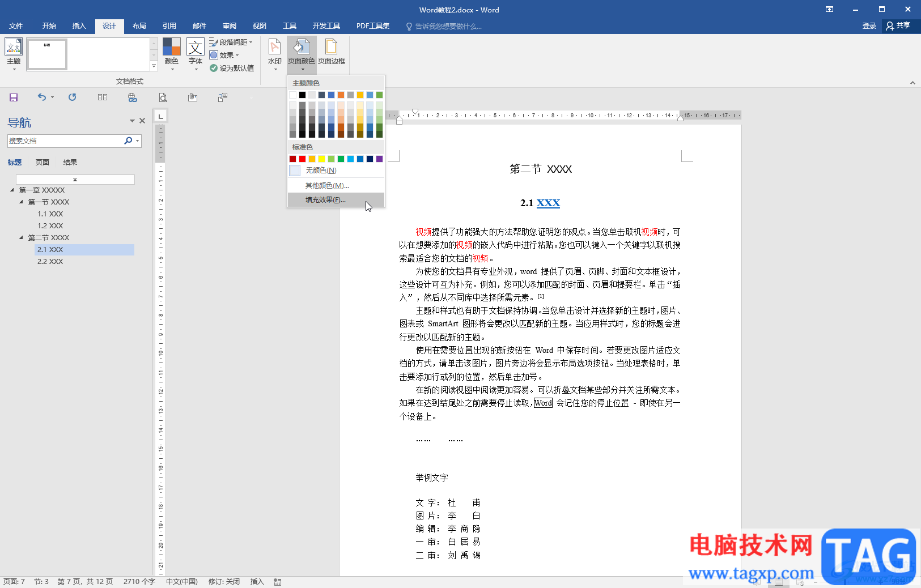Switch to the PDF工具集 tab
Viewport: 921px width, 588px height.
[x=372, y=26]
